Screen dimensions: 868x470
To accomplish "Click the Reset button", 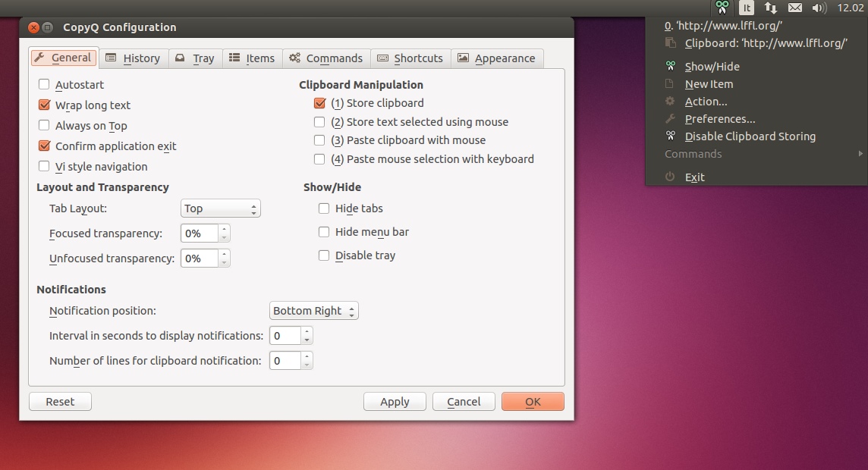I will (x=60, y=402).
